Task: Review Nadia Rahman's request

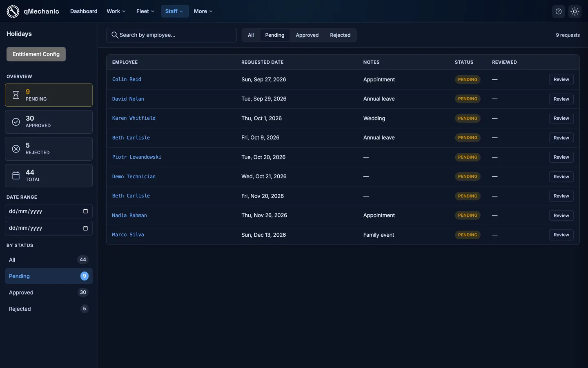Action: point(561,215)
